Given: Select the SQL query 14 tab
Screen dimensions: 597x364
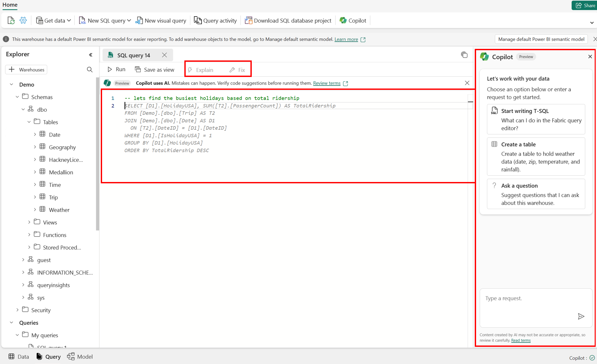Looking at the screenshot, I should 133,55.
